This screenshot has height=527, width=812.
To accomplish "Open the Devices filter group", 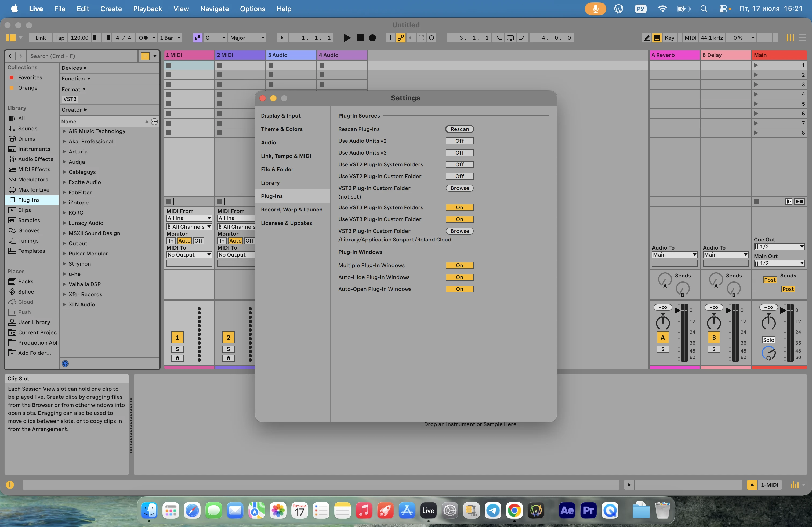I will [74, 68].
